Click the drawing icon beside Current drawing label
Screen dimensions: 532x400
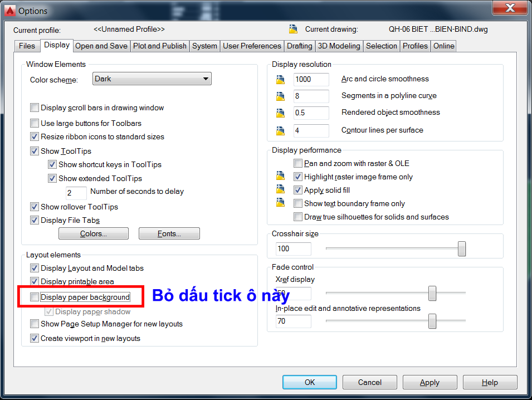pos(294,29)
